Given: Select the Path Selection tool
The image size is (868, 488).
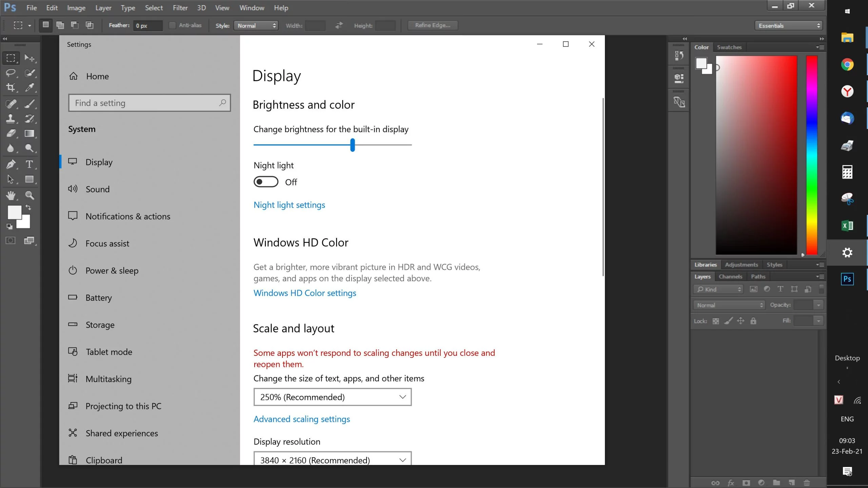Looking at the screenshot, I should point(11,179).
